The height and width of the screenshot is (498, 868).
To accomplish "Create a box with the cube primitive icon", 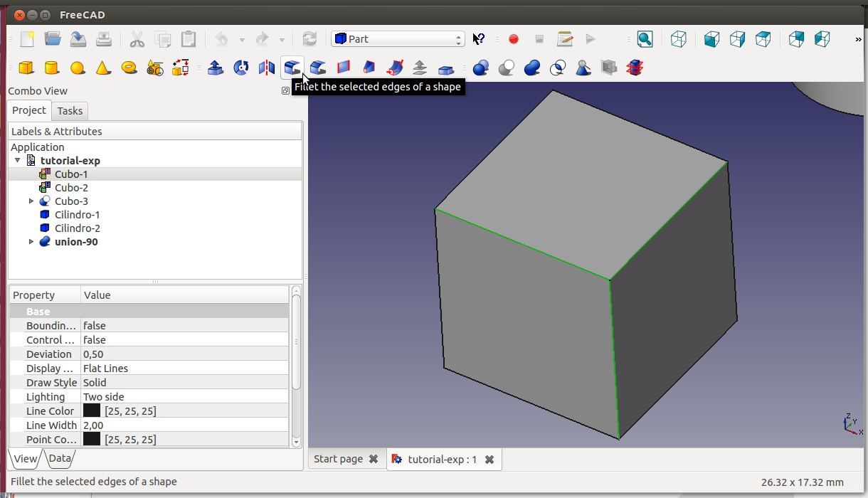I will 26,68.
